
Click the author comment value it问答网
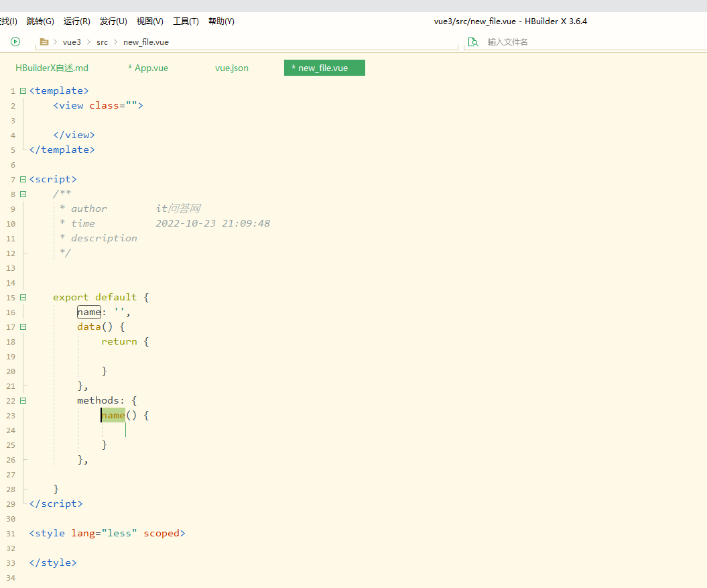tap(178, 209)
